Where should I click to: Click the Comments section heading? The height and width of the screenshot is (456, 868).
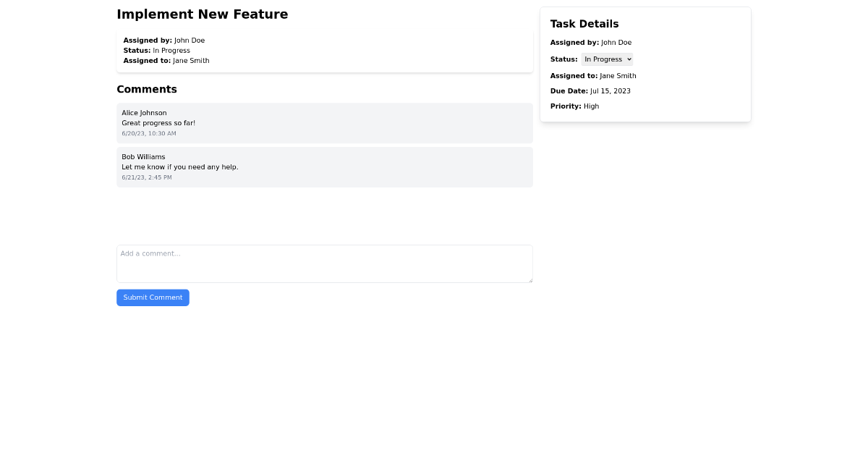click(x=147, y=89)
